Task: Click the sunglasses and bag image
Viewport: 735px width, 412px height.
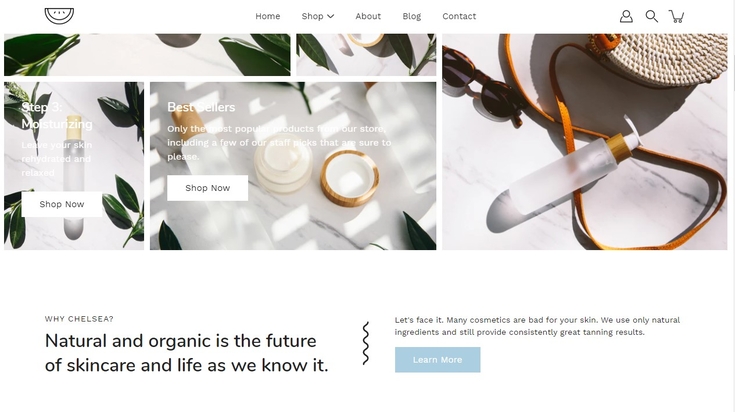Action: 585,142
